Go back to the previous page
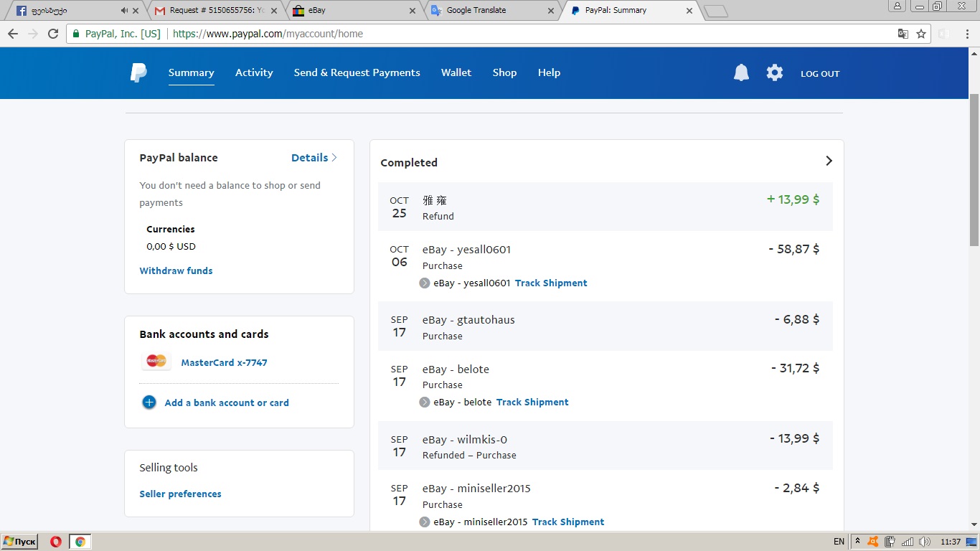The width and height of the screenshot is (980, 551). [12, 34]
